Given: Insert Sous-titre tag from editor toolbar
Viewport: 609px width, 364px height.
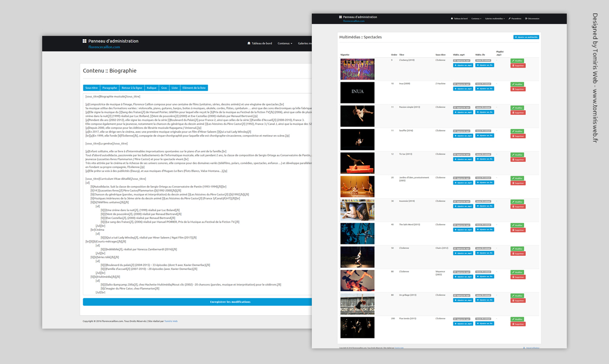Looking at the screenshot, I should [92, 88].
